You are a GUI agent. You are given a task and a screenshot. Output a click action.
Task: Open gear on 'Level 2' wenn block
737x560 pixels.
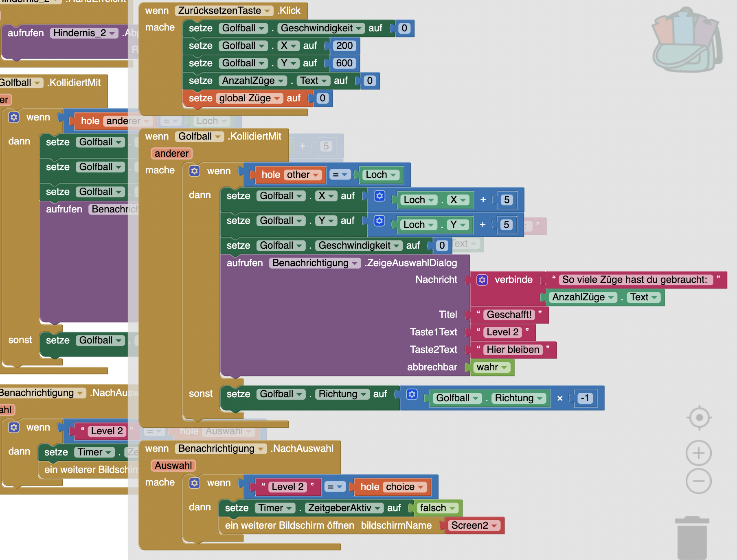coord(195,483)
